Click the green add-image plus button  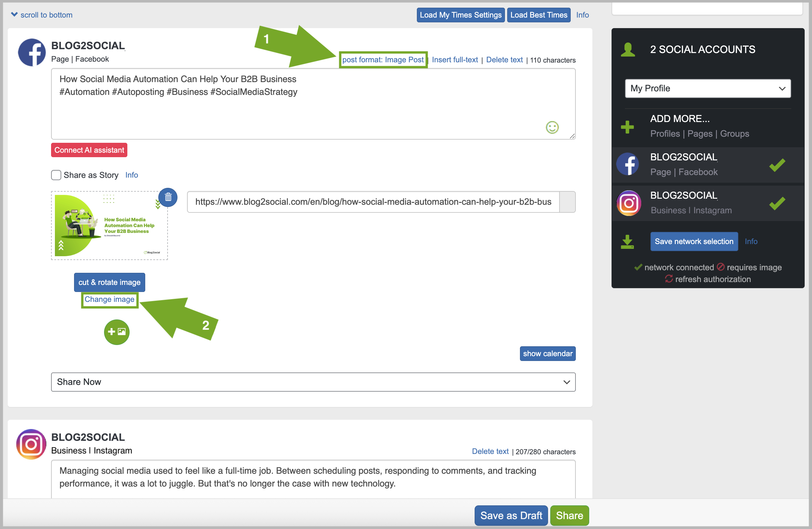[x=117, y=332]
